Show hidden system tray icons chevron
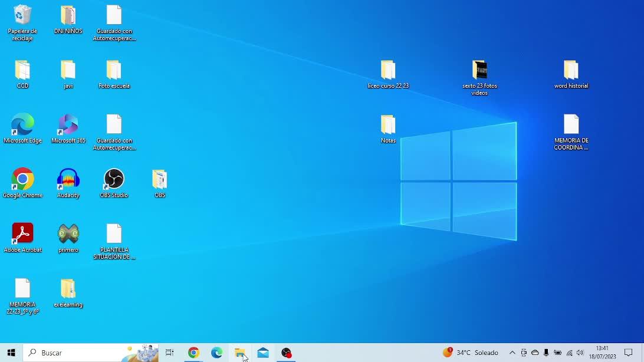This screenshot has height=362, width=644. (512, 353)
